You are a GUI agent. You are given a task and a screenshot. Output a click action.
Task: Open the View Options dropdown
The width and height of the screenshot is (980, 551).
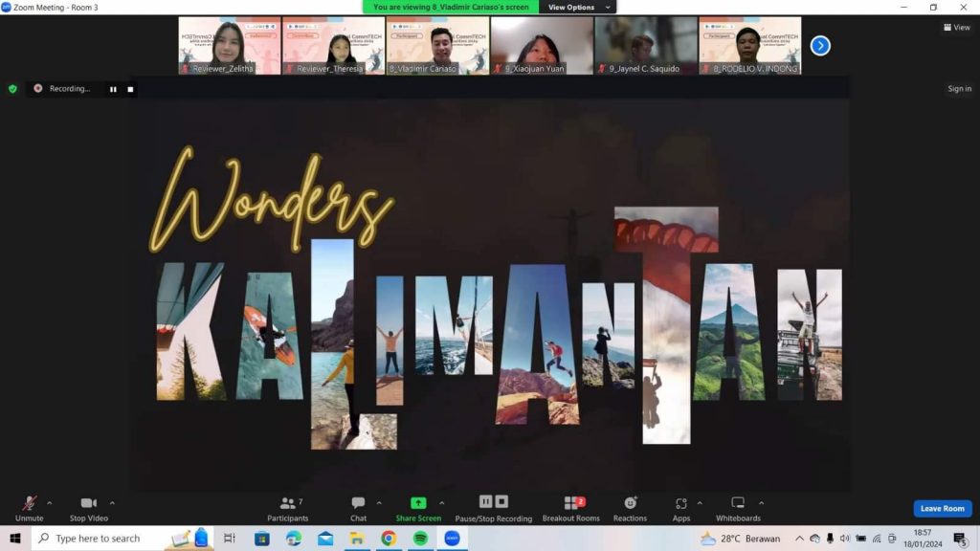click(x=577, y=8)
